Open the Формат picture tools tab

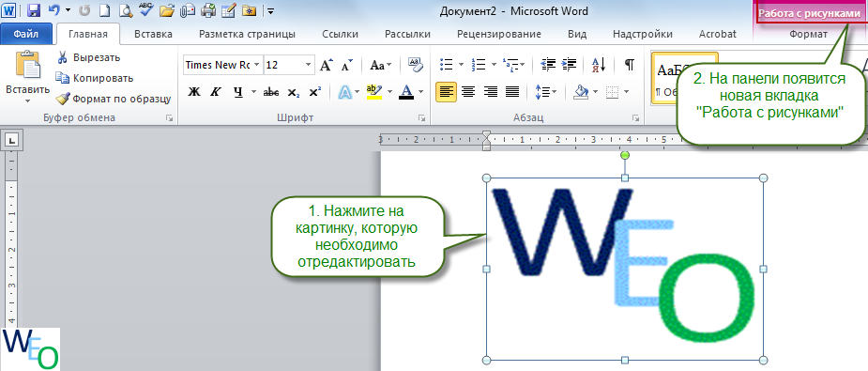tap(808, 34)
